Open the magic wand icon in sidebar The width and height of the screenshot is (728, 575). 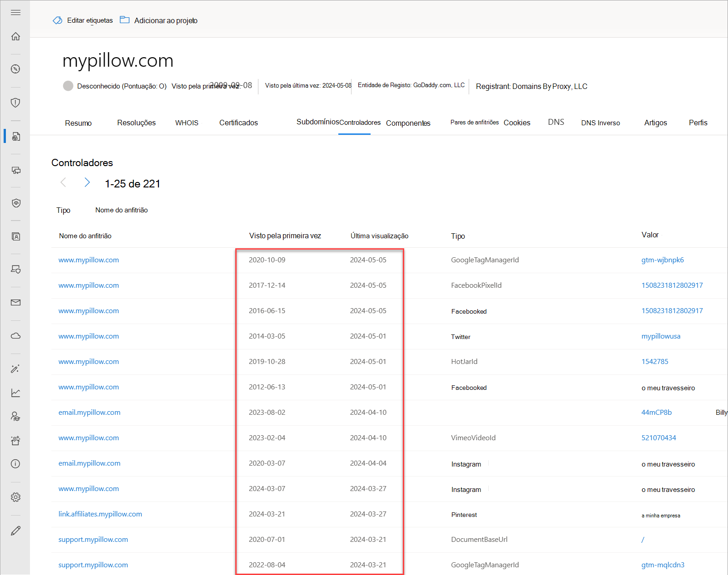[15, 369]
